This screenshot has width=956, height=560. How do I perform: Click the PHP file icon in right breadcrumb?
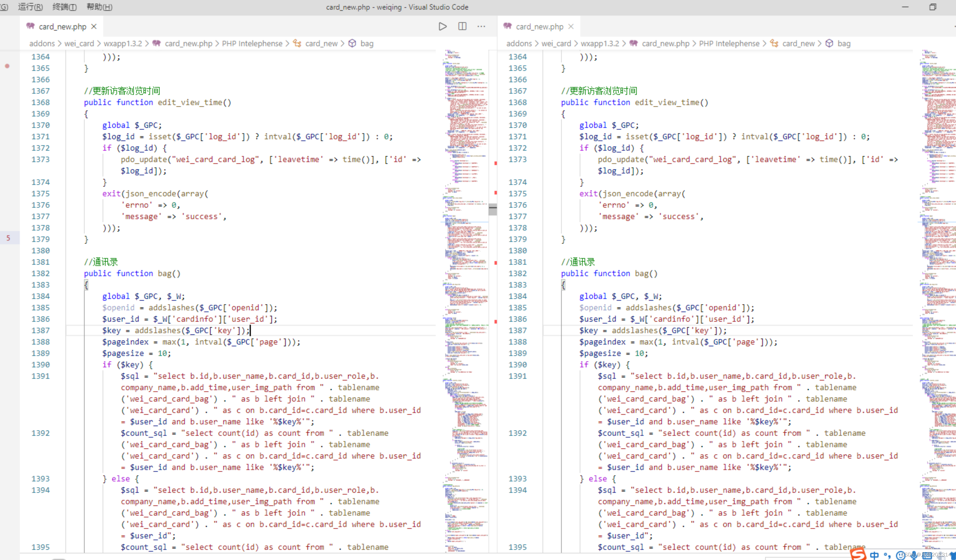pyautogui.click(x=633, y=43)
